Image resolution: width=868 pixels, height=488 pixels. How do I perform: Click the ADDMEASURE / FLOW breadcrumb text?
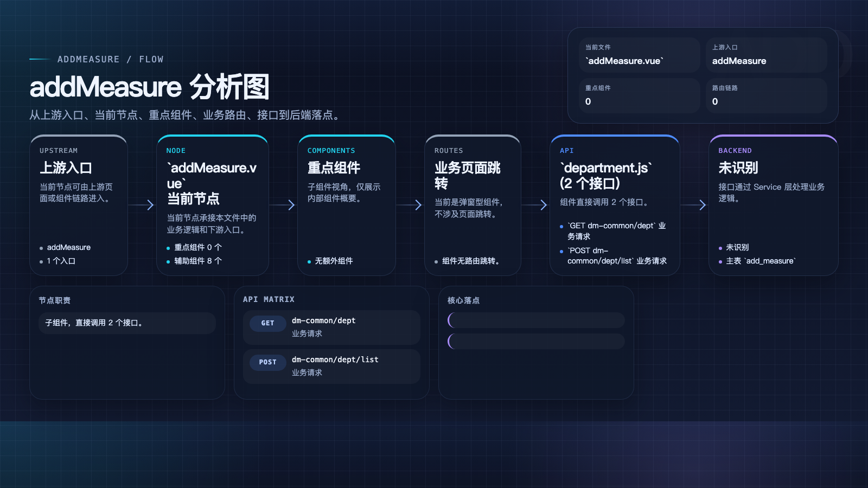pos(111,59)
